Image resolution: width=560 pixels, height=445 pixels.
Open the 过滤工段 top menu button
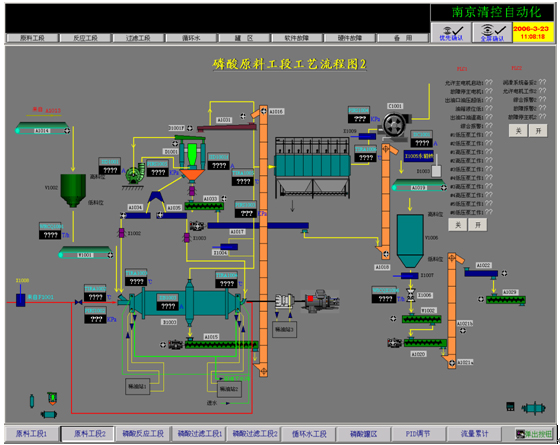pyautogui.click(x=138, y=38)
